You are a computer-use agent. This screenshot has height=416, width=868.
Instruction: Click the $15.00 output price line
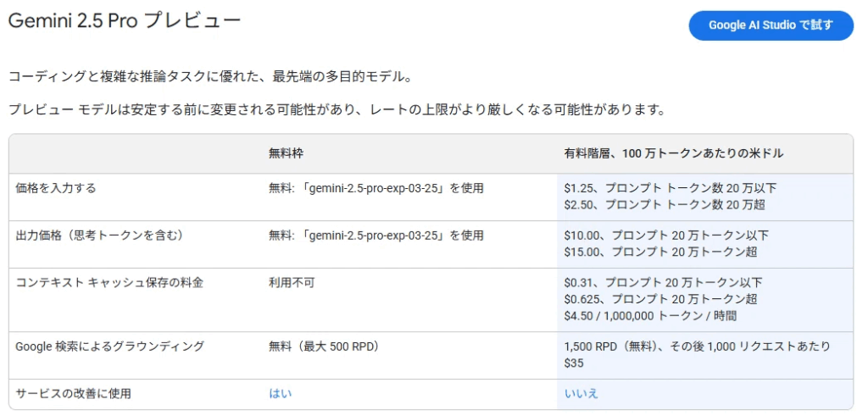pyautogui.click(x=660, y=252)
